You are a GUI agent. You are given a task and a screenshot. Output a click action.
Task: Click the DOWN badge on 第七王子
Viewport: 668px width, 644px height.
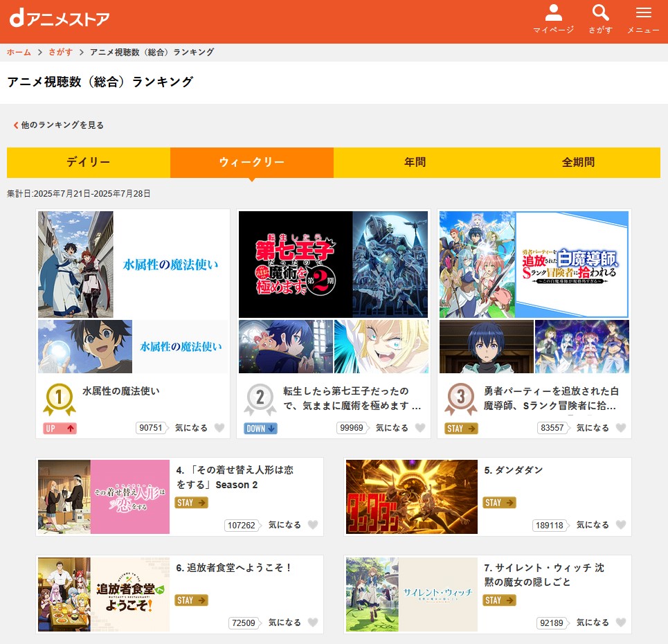260,429
